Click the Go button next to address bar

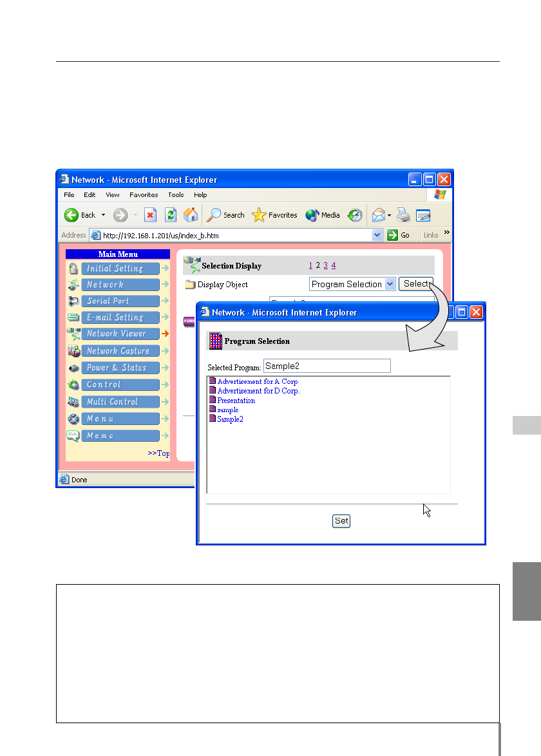[399, 235]
